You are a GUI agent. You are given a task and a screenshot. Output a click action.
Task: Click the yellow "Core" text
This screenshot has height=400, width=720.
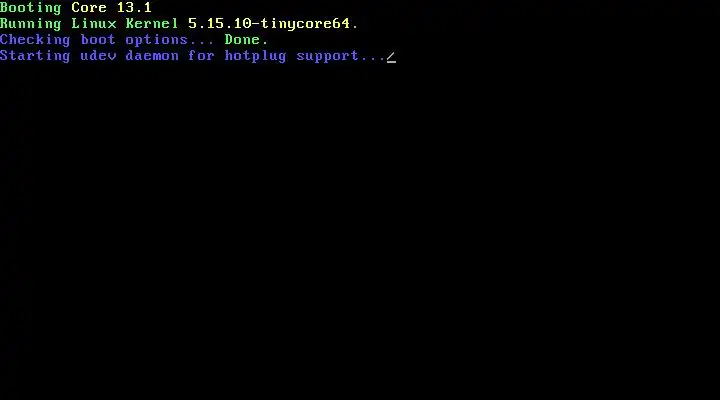[89, 7]
